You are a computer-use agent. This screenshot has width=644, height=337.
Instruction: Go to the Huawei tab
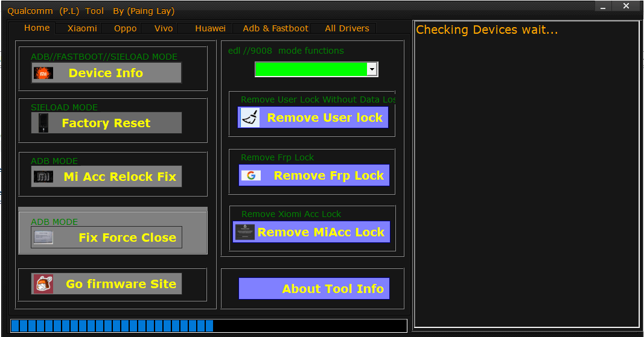point(210,28)
